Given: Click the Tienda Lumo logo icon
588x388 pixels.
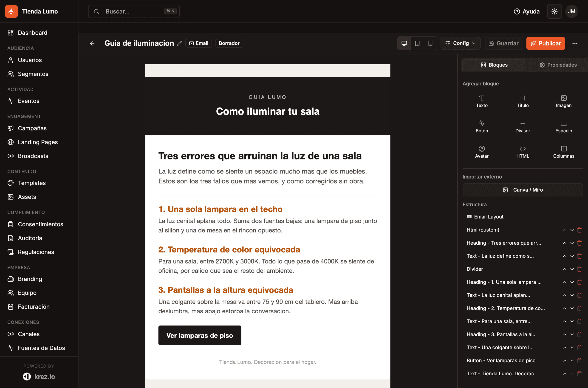Looking at the screenshot, I should pyautogui.click(x=11, y=11).
